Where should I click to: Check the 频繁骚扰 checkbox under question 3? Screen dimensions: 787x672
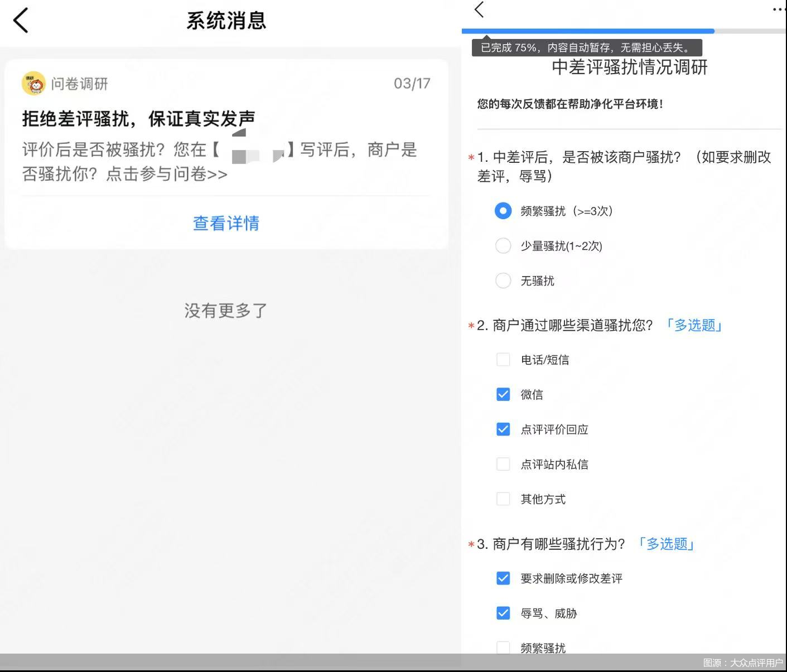pos(503,648)
